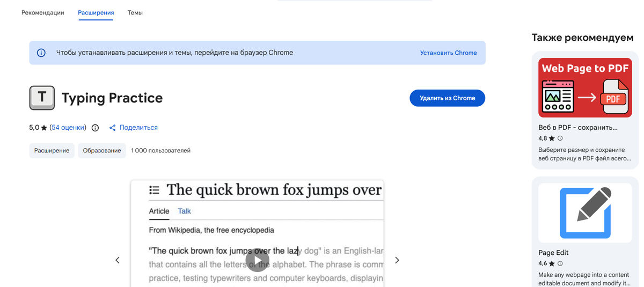
Task: Switch to the Расширения tab
Action: coord(96,12)
